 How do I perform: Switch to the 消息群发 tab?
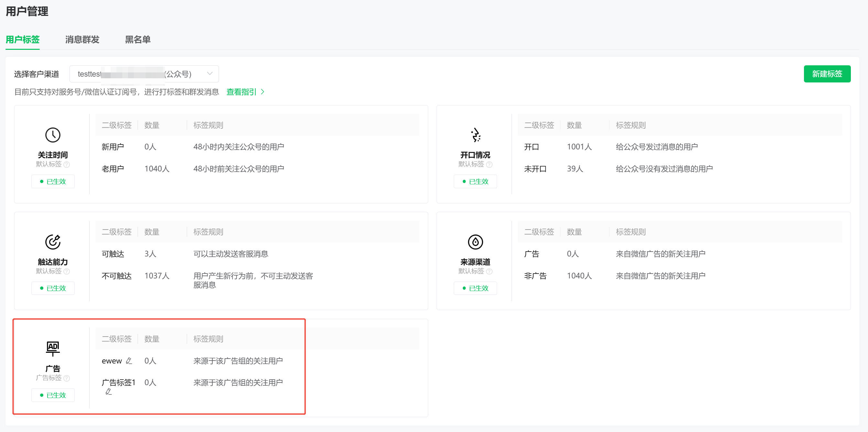82,39
